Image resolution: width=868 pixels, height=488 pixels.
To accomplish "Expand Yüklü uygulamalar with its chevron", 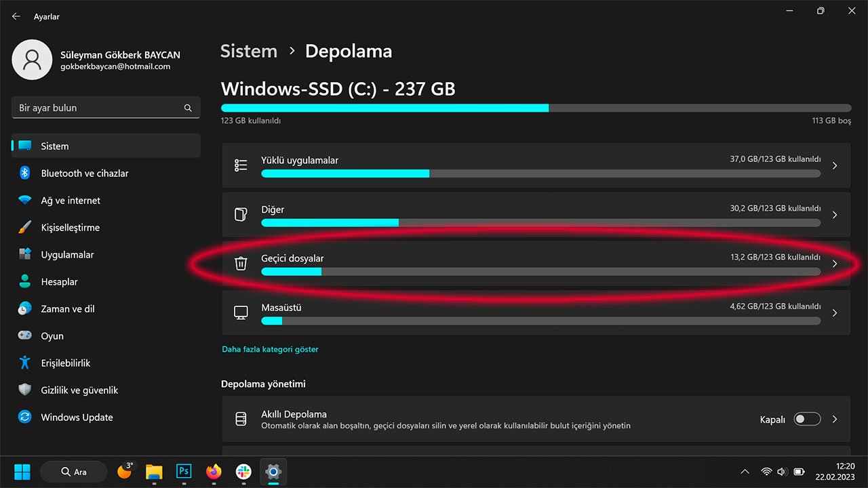I will point(835,165).
